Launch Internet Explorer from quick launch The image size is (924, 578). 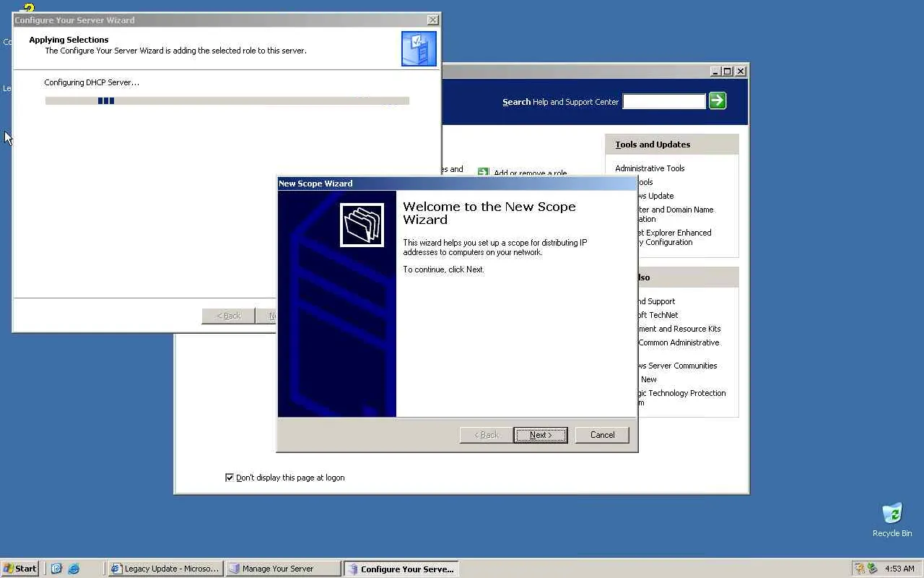coord(74,569)
